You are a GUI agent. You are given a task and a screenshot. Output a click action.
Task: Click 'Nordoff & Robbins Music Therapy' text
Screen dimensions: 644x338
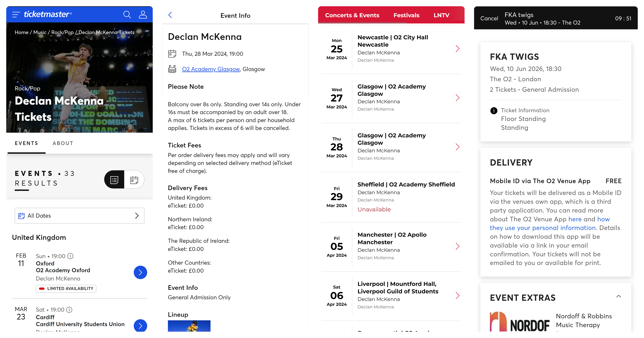tap(584, 321)
